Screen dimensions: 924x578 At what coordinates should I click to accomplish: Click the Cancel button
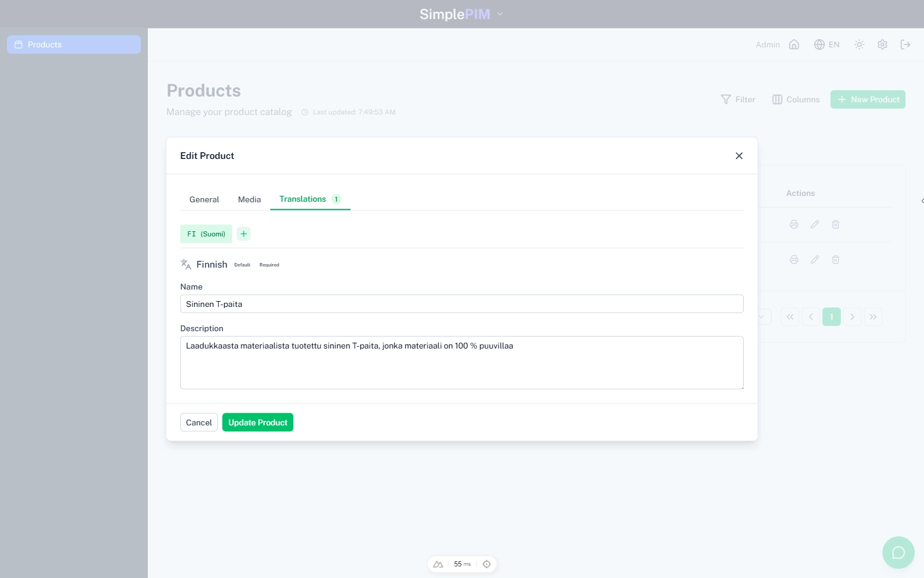point(199,423)
